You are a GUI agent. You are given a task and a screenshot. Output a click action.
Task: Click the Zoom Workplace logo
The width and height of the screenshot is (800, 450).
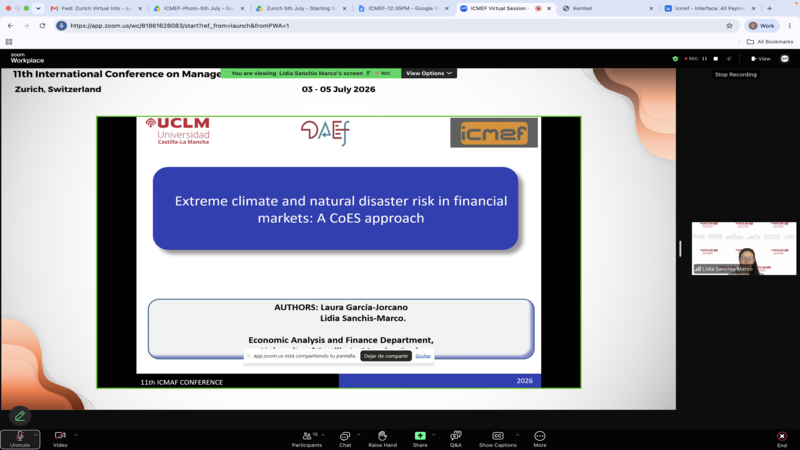click(x=27, y=58)
